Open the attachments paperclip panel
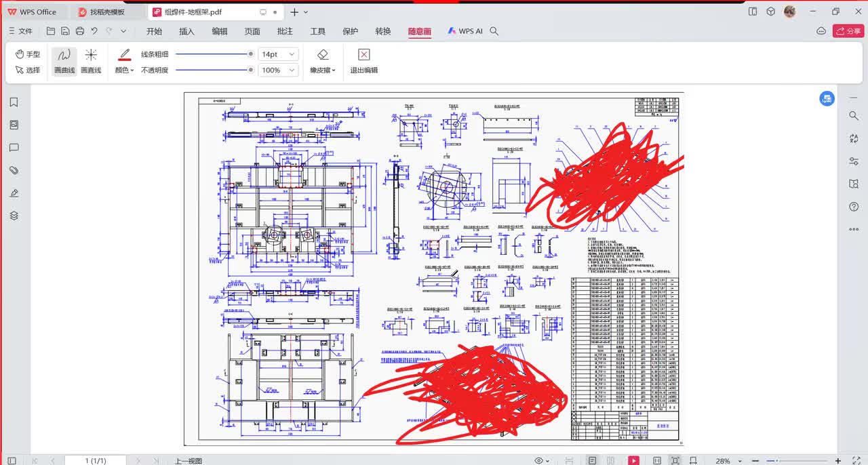This screenshot has width=868, height=465. tap(14, 170)
